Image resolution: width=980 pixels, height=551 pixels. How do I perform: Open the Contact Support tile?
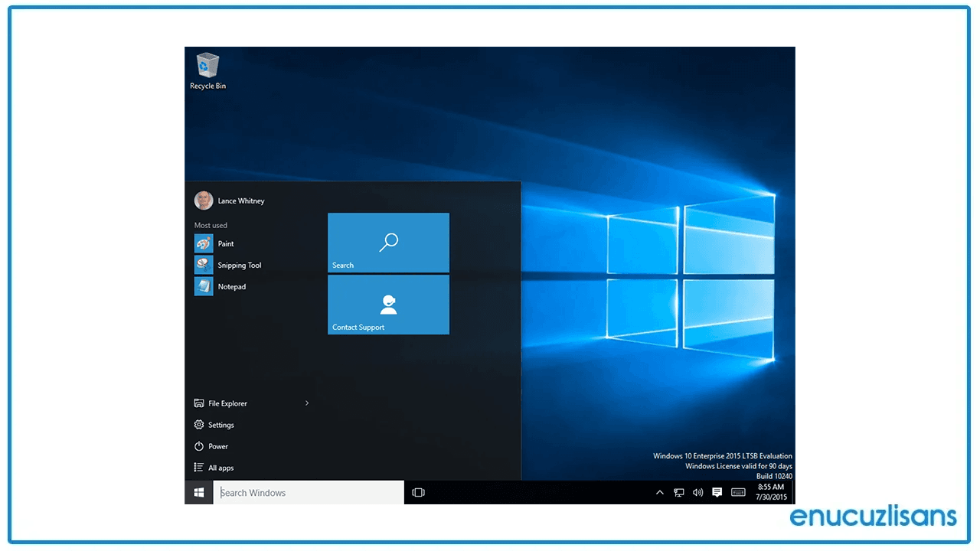click(x=388, y=305)
